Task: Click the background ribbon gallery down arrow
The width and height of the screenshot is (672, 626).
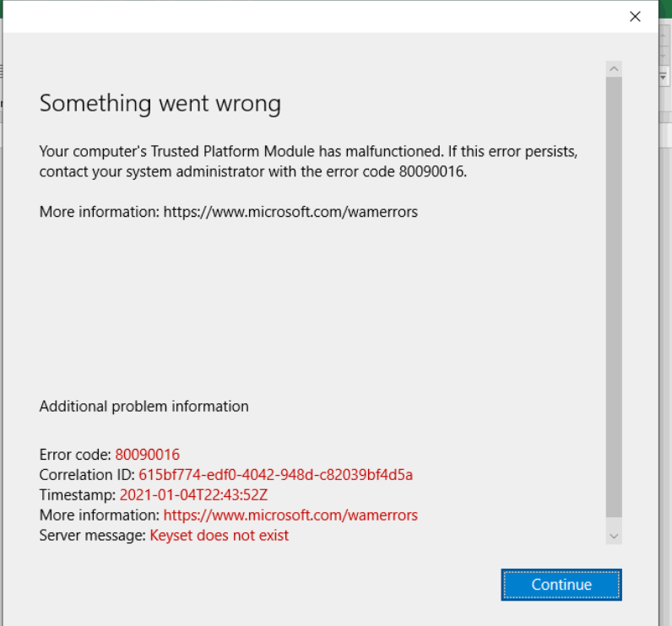Action: point(664,57)
